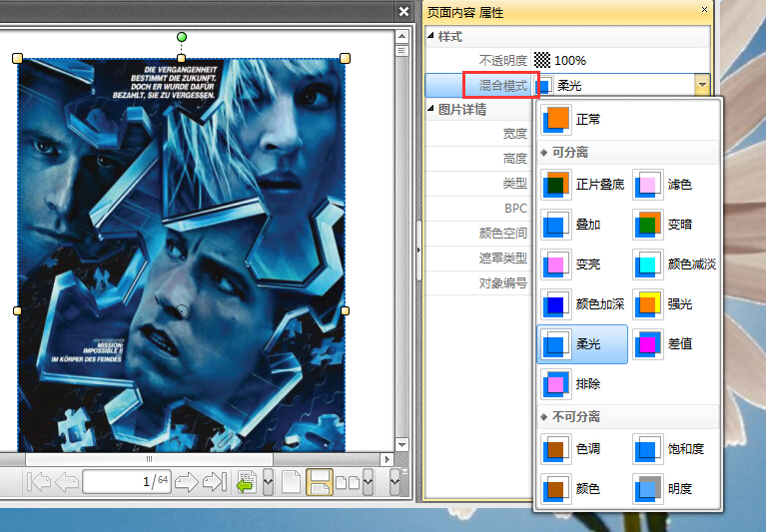The height and width of the screenshot is (532, 766).
Task: Go to the next page
Action: coord(186,482)
